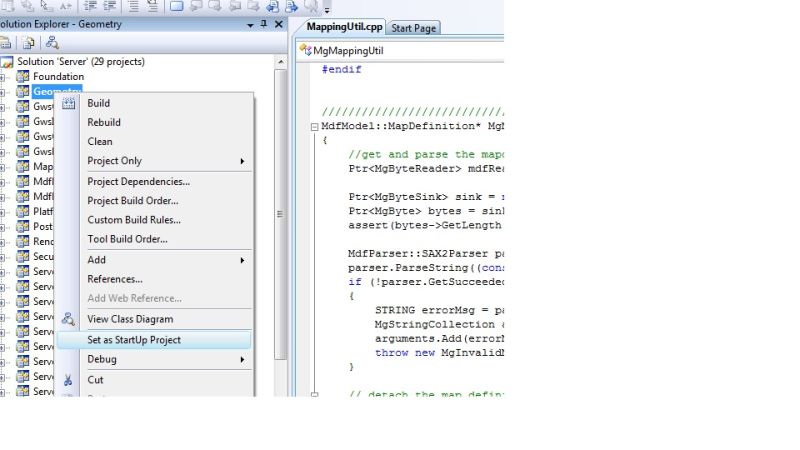Expand the Foundation project tree node
The width and height of the screenshot is (800, 450).
[2, 77]
